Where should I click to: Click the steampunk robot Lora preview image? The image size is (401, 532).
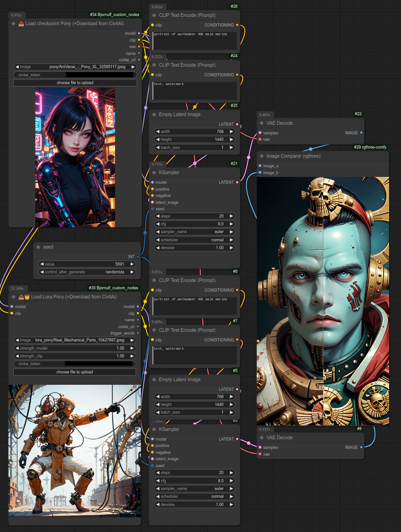(75, 450)
